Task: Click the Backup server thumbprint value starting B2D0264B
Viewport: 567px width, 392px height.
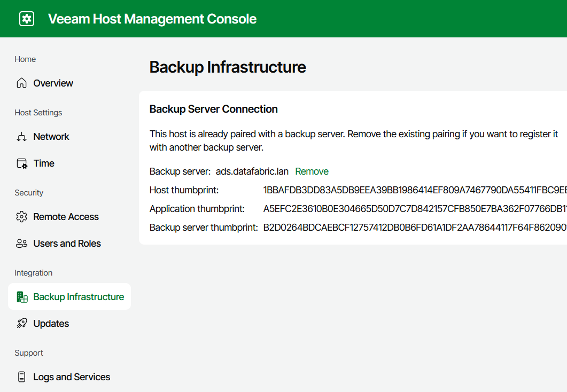Action: 415,228
